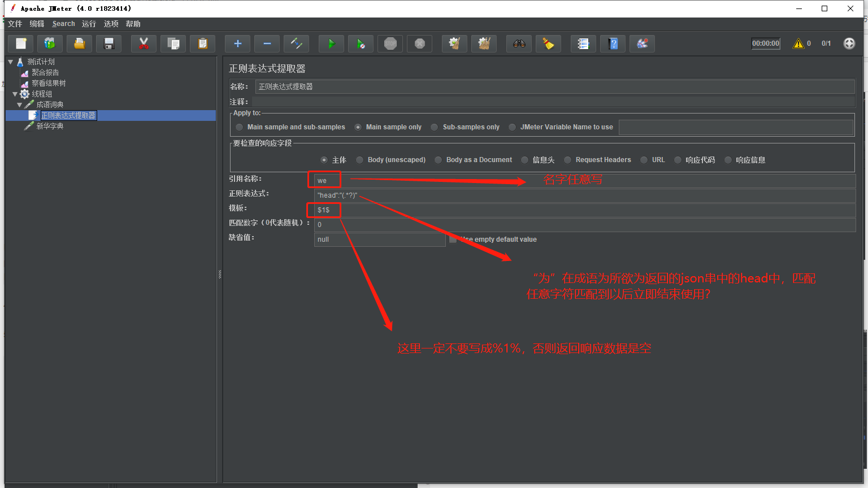
Task: Open the 选项 menu
Action: point(111,24)
